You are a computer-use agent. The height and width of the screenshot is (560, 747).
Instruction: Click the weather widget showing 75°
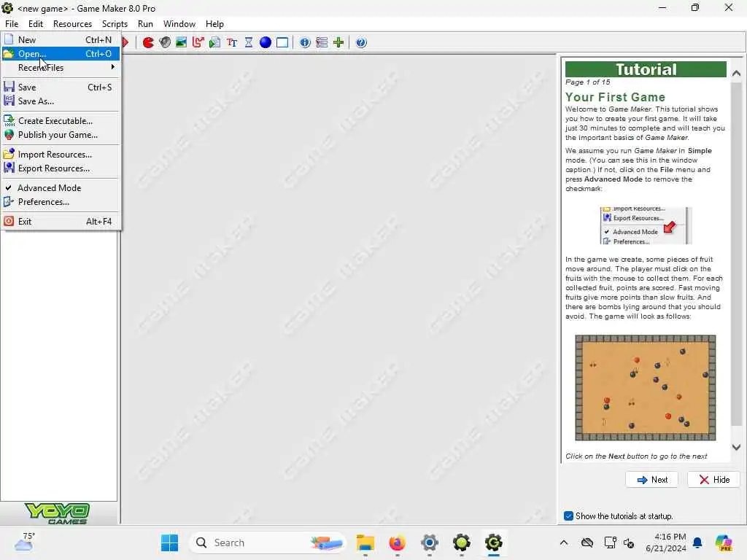coord(25,542)
